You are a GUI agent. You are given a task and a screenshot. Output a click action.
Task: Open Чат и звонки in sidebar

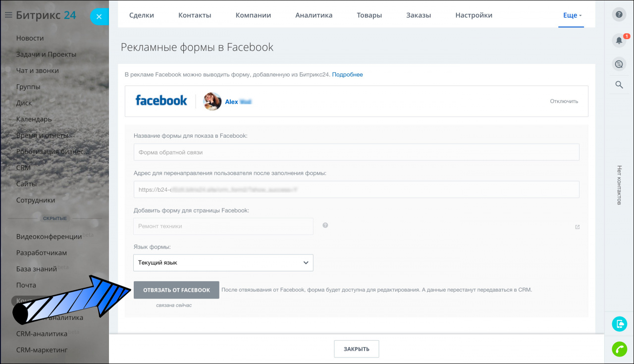point(38,71)
